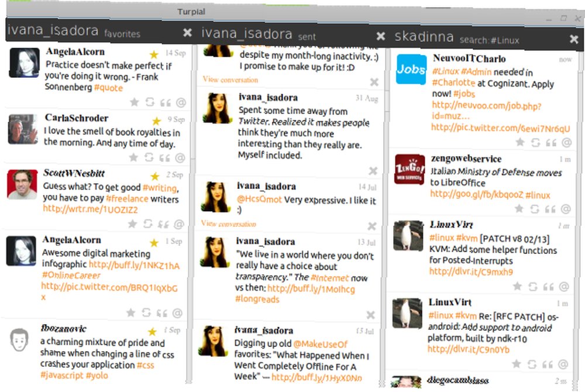Open View conversation under the 'month-long inactivity' tweet
Image resolution: width=585 pixels, height=392 pixels.
230,80
